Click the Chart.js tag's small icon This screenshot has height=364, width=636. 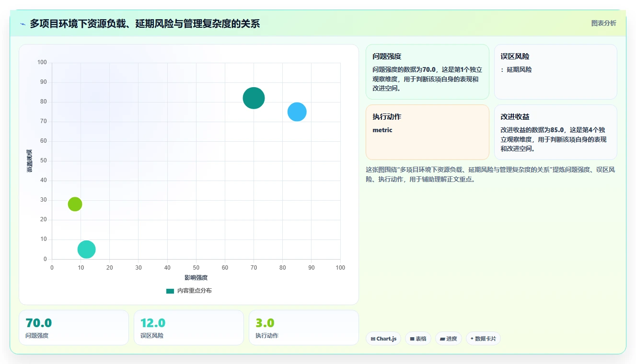373,339
